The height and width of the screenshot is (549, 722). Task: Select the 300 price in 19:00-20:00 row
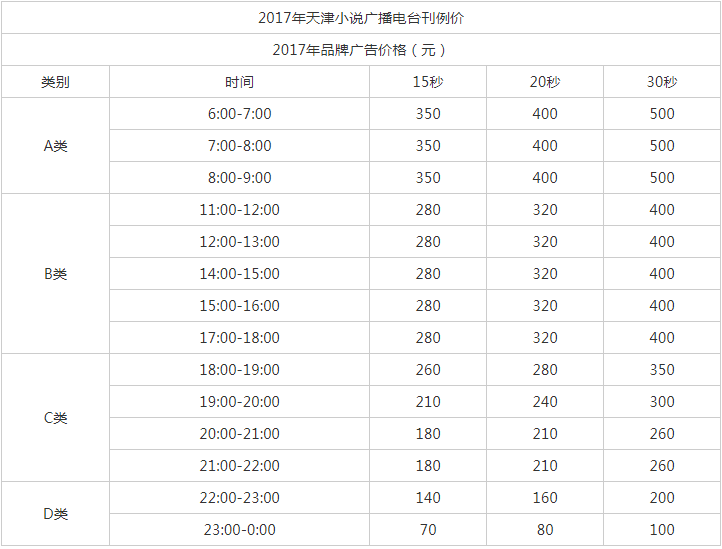coord(662,402)
